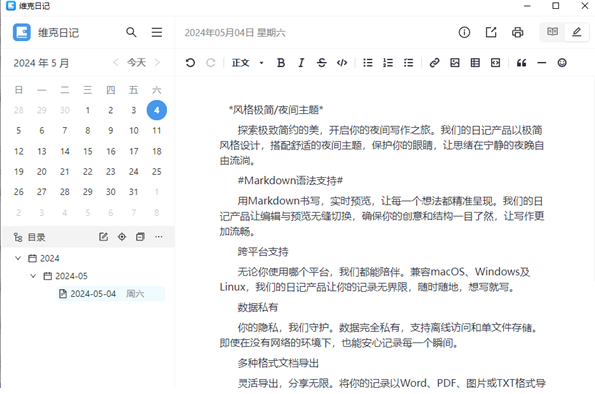Click April 28 in the calendar

coord(19,110)
